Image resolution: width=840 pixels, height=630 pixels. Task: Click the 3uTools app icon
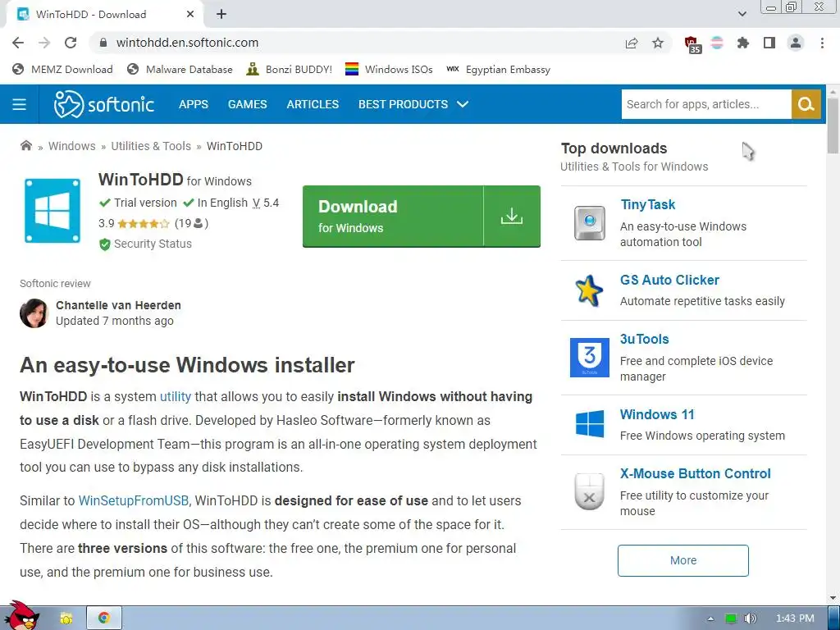pos(589,358)
